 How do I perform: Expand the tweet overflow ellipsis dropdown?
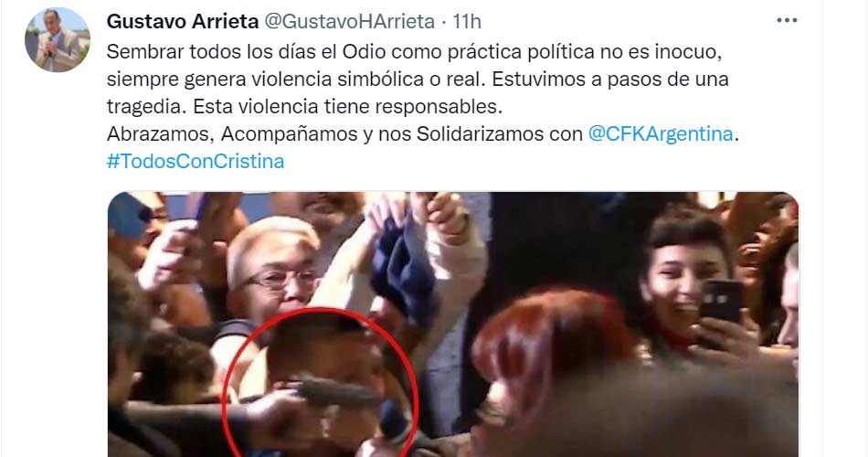coord(787,20)
